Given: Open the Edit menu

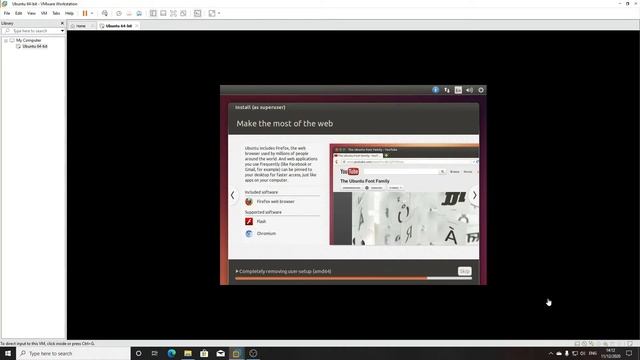Looking at the screenshot, I should 19,13.
